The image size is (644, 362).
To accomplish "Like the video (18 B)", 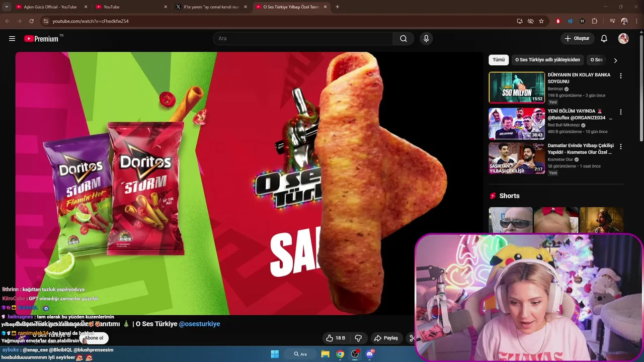I will (336, 338).
